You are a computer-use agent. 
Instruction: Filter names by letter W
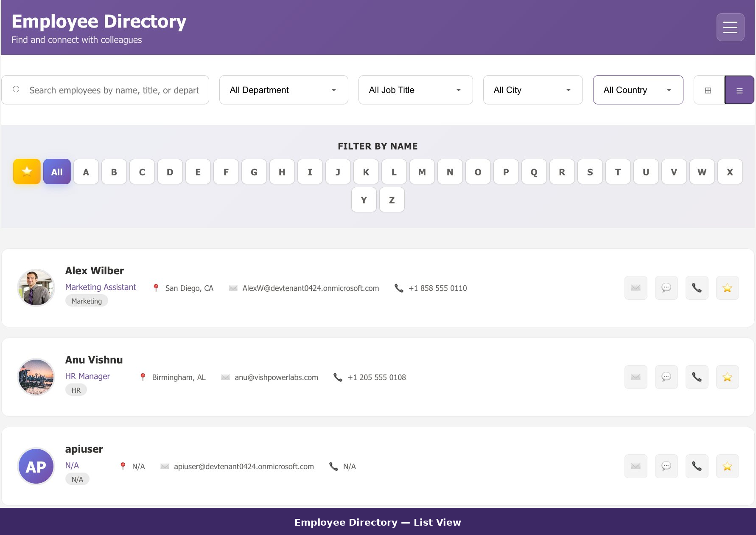[x=702, y=172]
